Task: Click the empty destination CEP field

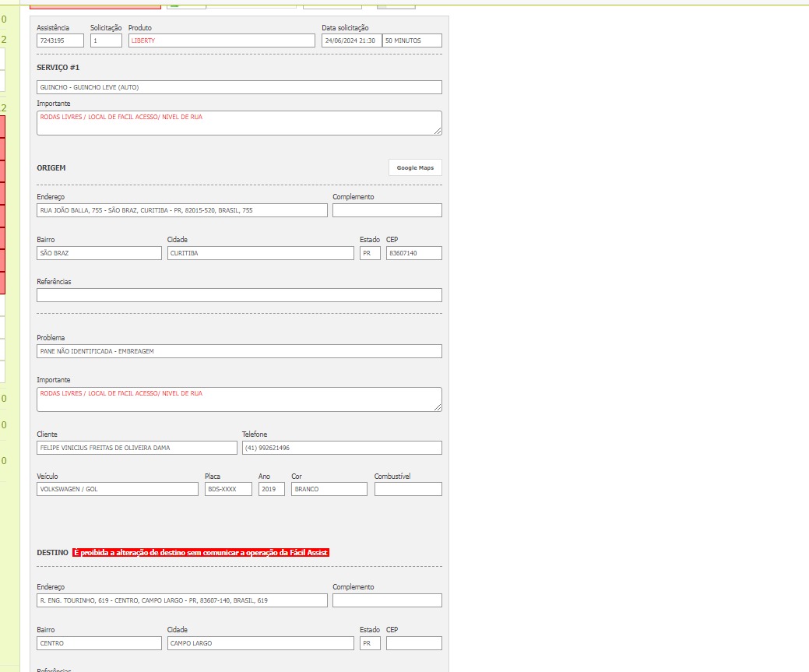Action: (x=413, y=643)
